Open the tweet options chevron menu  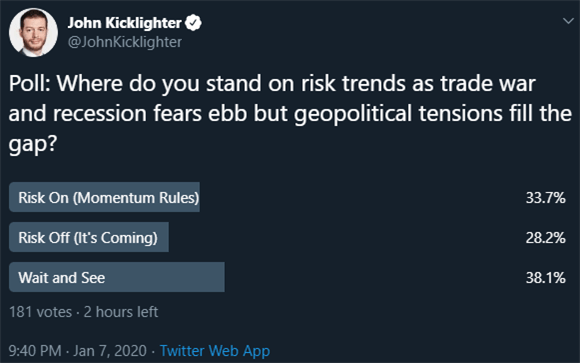[x=568, y=21]
